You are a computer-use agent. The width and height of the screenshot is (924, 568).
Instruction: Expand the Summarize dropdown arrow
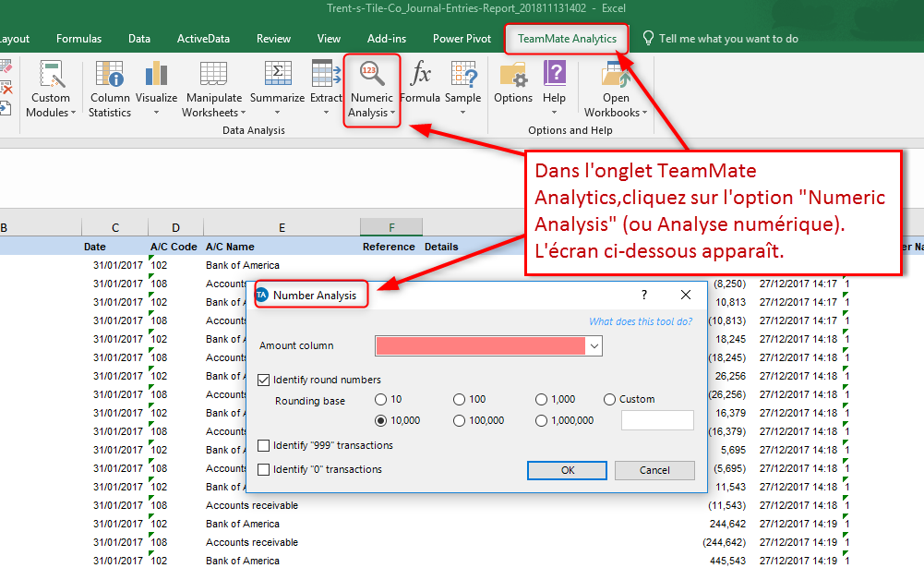click(x=277, y=113)
